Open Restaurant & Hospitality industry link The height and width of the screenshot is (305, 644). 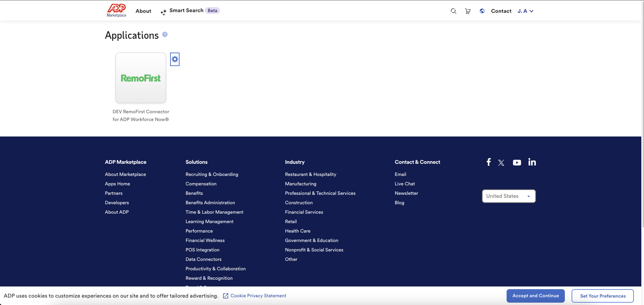tap(311, 174)
